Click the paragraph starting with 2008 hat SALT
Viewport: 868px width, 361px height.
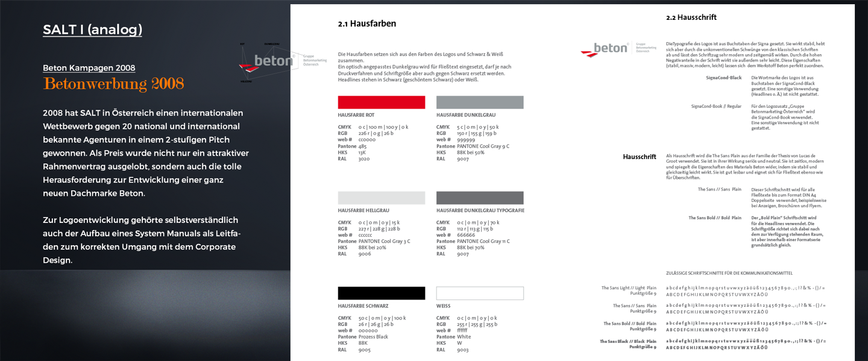point(145,153)
